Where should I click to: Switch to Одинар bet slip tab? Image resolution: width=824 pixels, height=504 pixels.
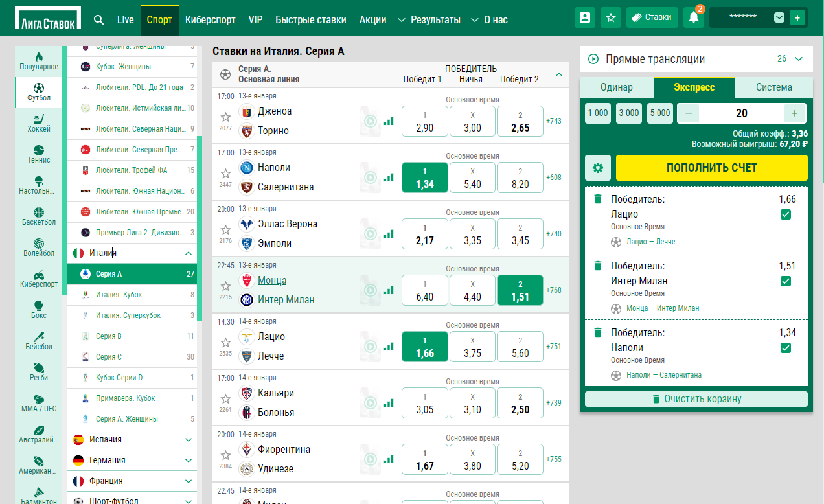617,87
